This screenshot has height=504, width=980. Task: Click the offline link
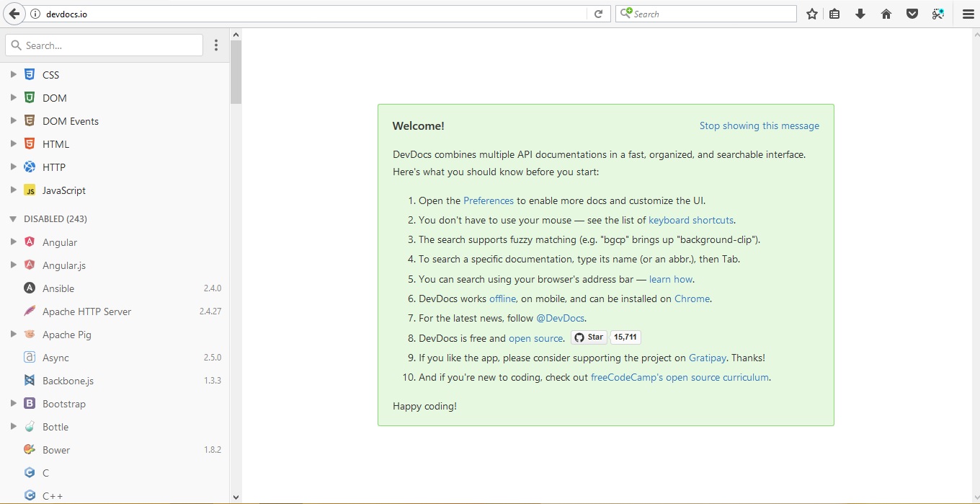pos(502,299)
